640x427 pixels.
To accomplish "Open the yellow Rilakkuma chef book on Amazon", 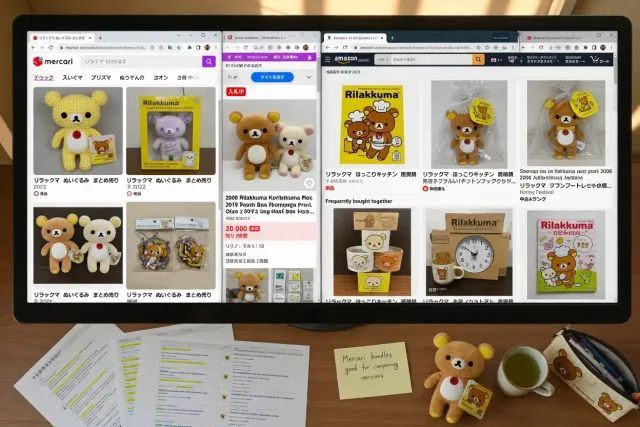I will (x=372, y=125).
